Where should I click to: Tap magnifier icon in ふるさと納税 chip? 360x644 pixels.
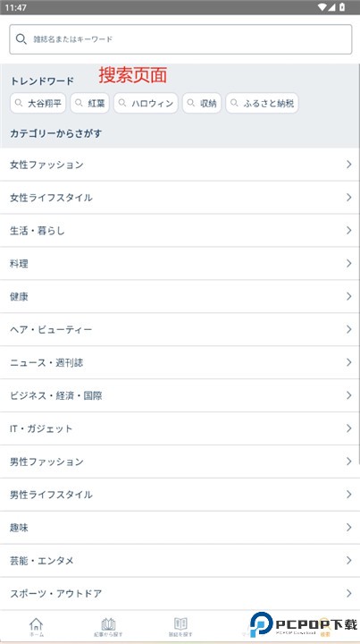click(x=234, y=103)
